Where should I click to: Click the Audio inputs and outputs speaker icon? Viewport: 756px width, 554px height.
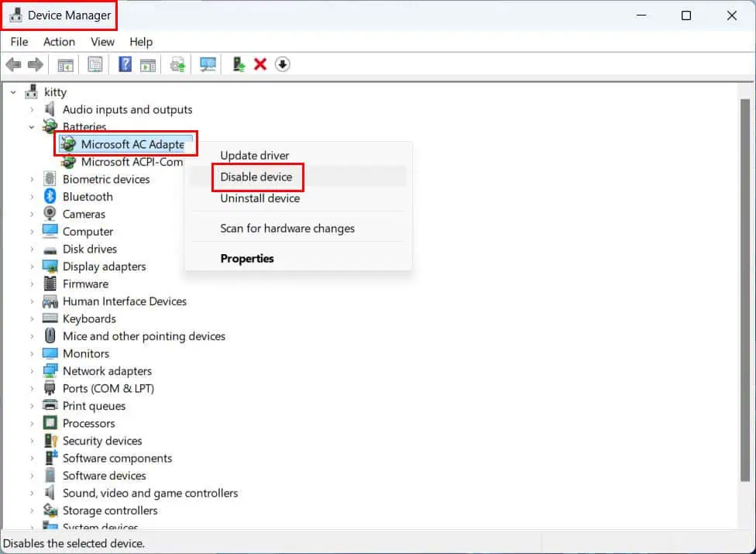50,109
